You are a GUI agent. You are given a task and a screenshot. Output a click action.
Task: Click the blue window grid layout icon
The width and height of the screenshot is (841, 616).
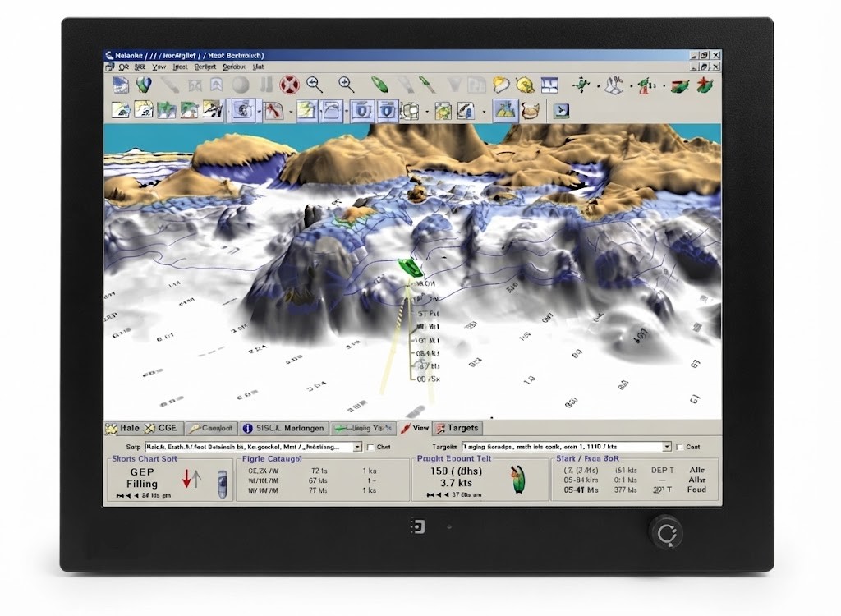click(549, 85)
